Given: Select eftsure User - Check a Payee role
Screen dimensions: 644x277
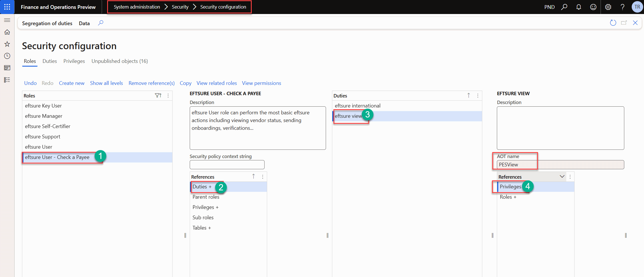Looking at the screenshot, I should pyautogui.click(x=97, y=157).
